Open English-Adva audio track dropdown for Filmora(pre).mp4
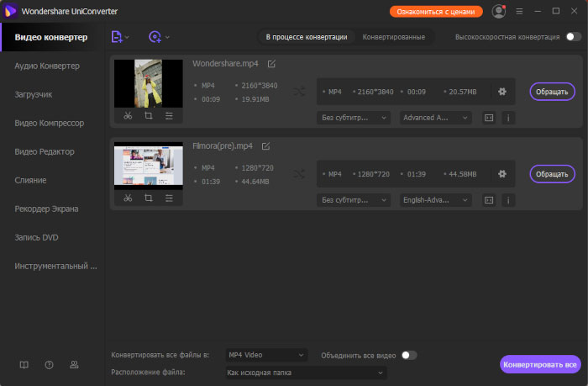Screen dimensions: 588x386 pyautogui.click(x=436, y=200)
